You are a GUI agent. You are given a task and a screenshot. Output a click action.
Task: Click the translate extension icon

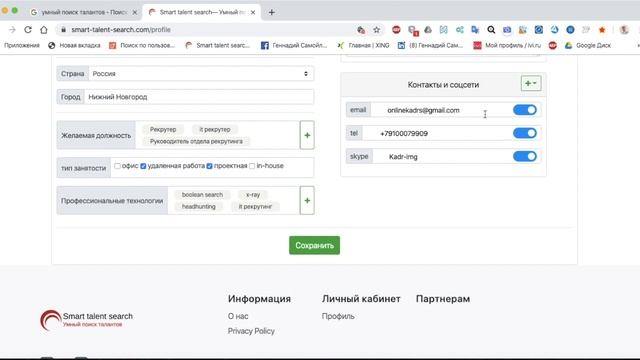(x=475, y=29)
